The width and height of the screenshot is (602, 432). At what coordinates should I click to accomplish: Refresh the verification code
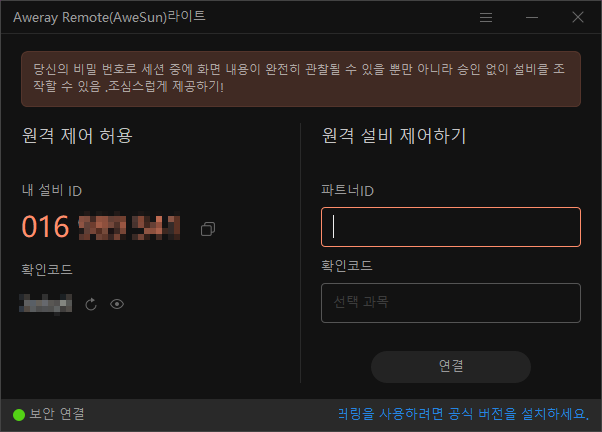click(x=91, y=305)
